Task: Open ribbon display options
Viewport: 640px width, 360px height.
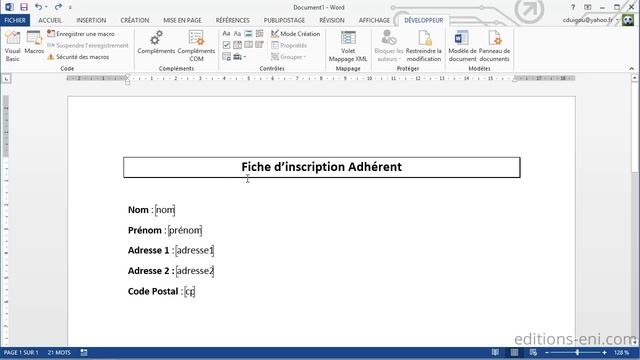Action: tap(588, 7)
